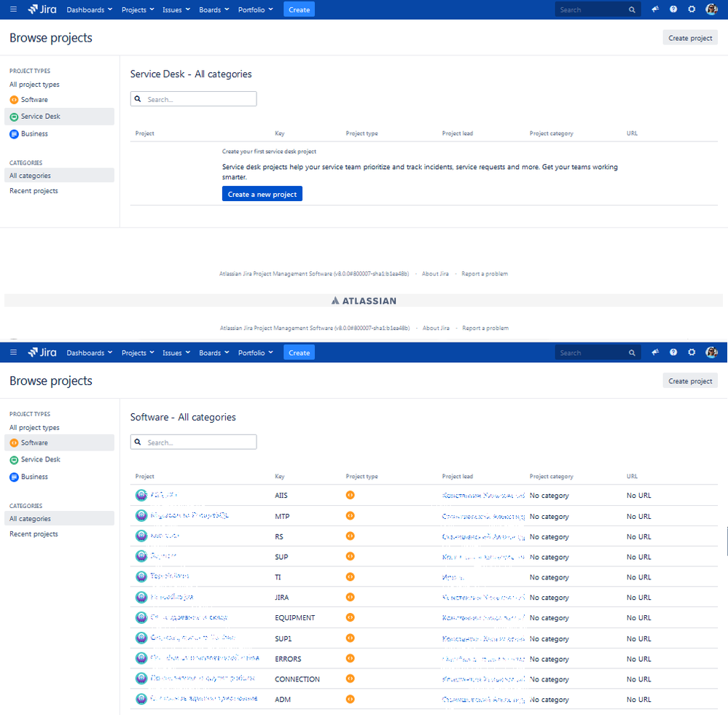Click the Software type icon in the ADM row

350,699
